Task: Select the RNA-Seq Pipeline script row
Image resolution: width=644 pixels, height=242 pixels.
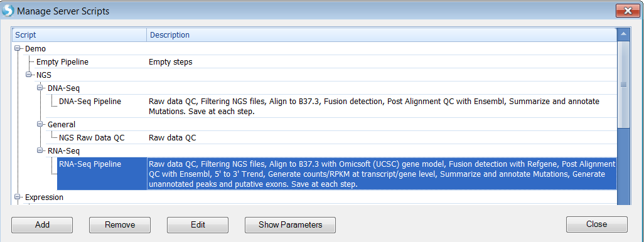Action: point(337,174)
